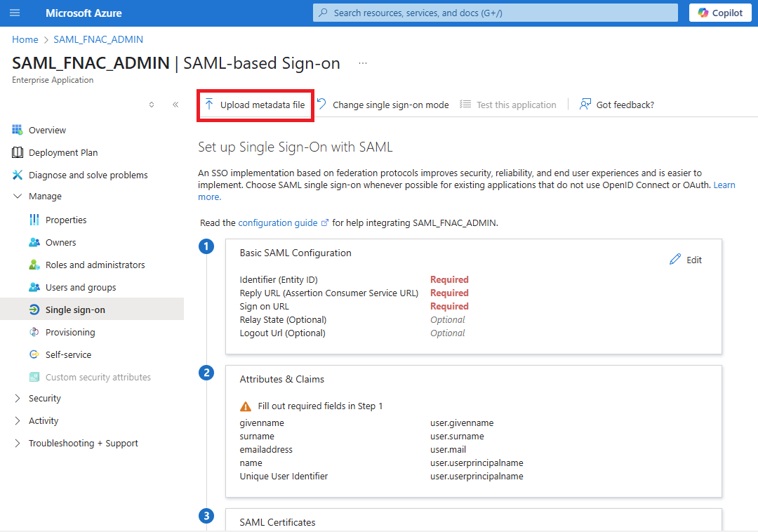Expand the Security section
The height and width of the screenshot is (532, 758).
(x=17, y=398)
